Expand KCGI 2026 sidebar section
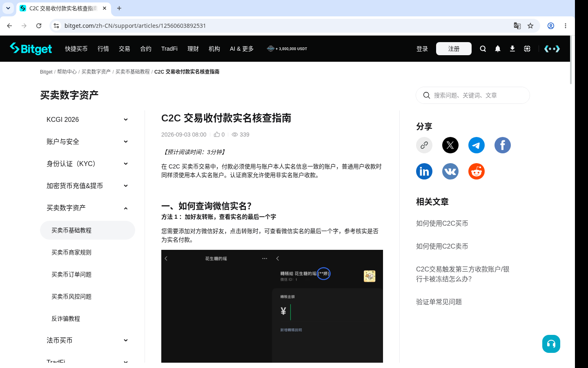 87,119
